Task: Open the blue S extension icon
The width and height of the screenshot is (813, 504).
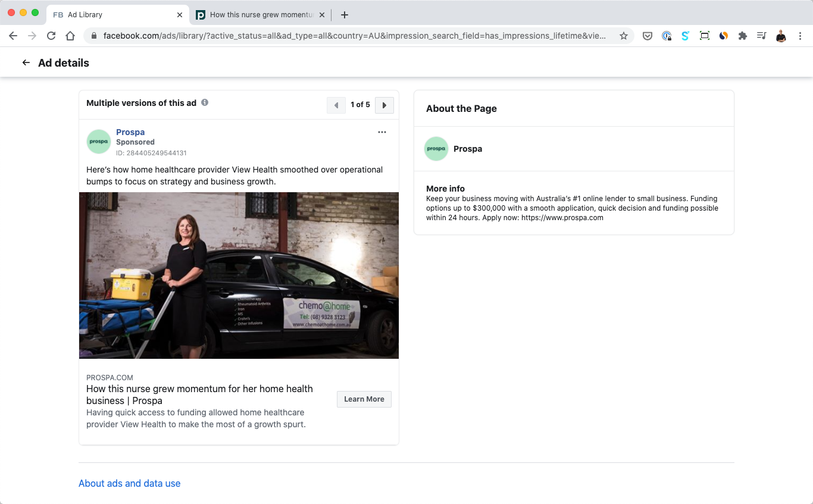Action: click(686, 36)
